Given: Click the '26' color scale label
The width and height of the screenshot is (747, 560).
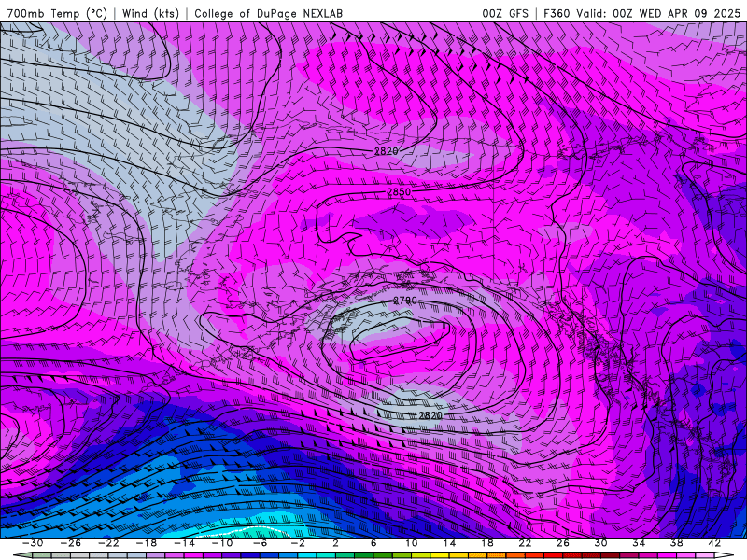Looking at the screenshot, I should 563,543.
